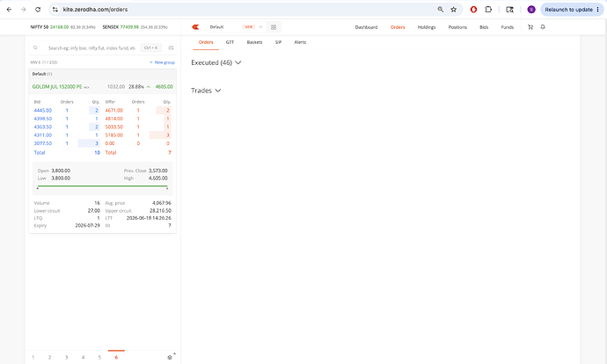Expand the Trades section
Image resolution: width=607 pixels, height=364 pixels.
206,91
